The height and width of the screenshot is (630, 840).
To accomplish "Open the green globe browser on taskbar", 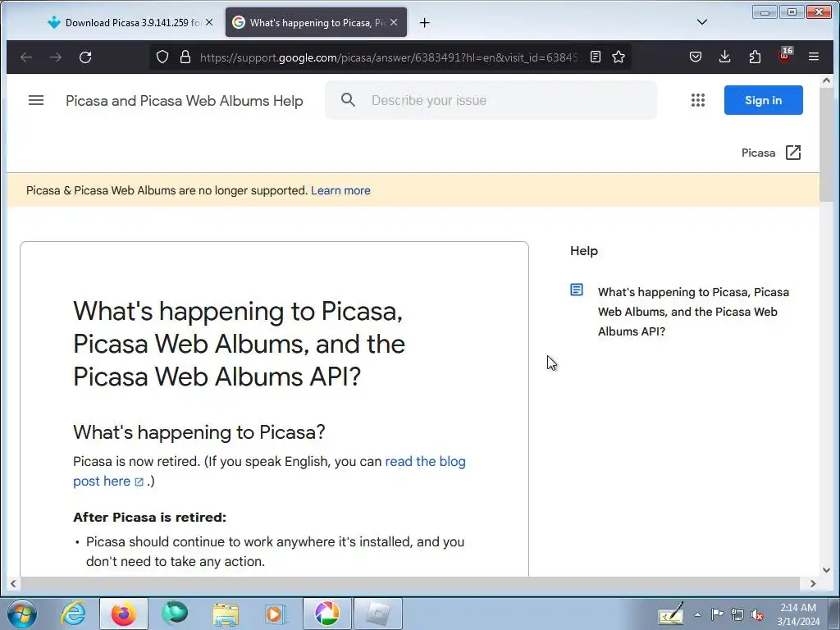I will pyautogui.click(x=175, y=614).
